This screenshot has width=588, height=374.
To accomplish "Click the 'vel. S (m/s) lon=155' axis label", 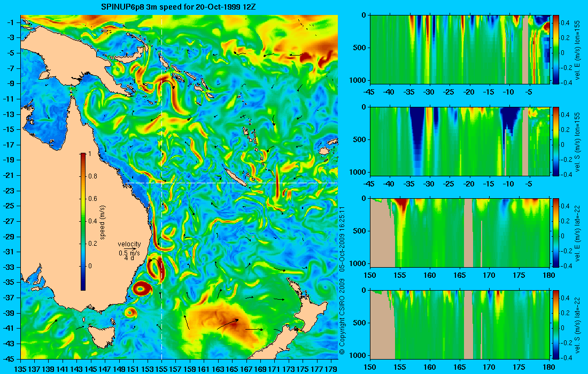I will 578,141.
